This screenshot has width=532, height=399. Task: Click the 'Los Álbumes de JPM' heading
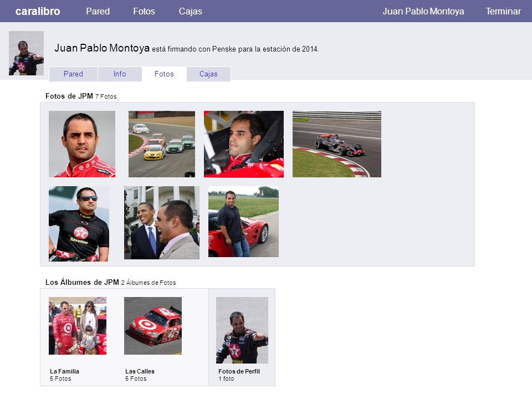pos(82,282)
